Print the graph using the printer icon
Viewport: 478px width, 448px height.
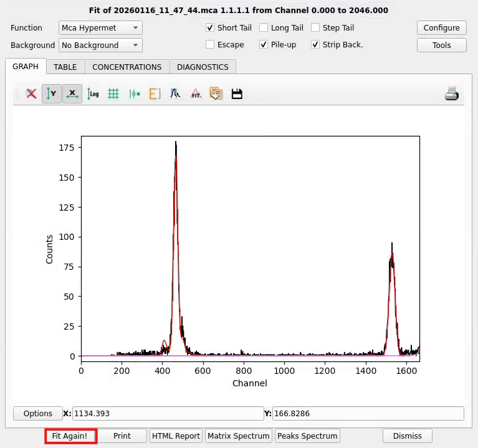click(x=451, y=93)
